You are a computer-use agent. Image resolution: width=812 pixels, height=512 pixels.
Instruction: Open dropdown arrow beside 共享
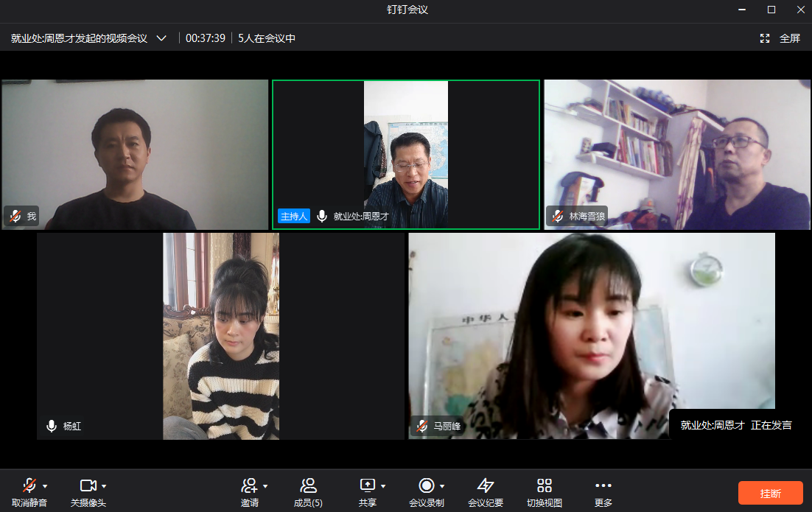pyautogui.click(x=383, y=486)
